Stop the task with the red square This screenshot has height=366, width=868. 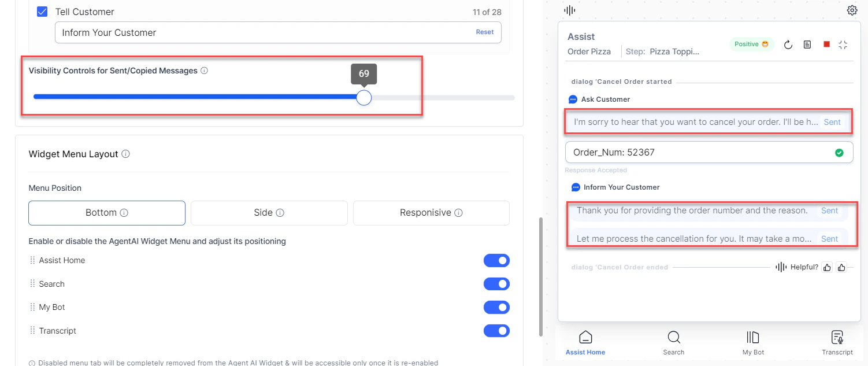[826, 45]
